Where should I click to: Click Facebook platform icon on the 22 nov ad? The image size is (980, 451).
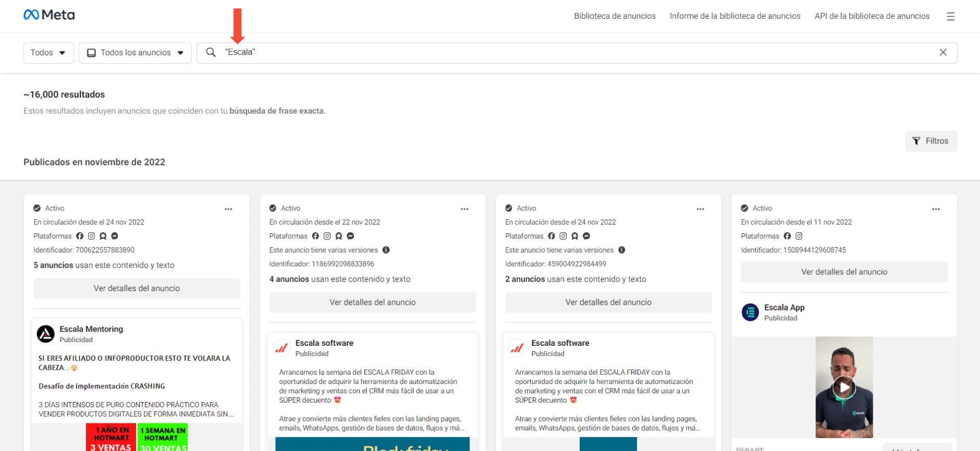[x=315, y=236]
